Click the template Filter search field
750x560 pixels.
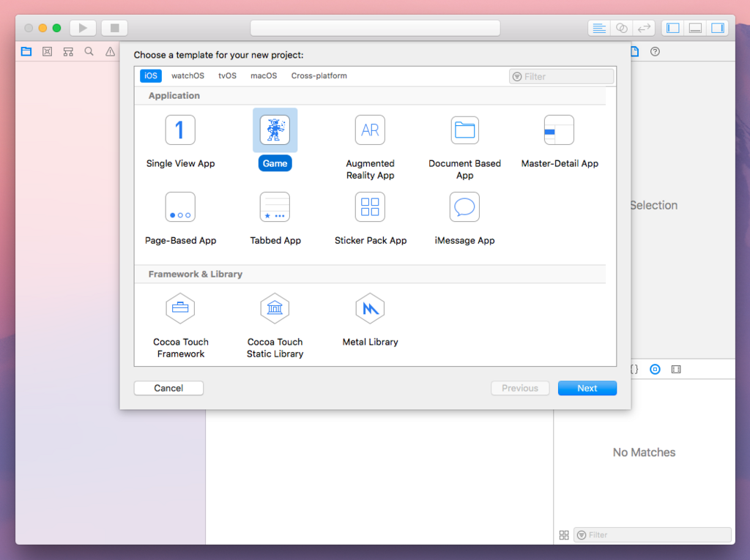562,77
